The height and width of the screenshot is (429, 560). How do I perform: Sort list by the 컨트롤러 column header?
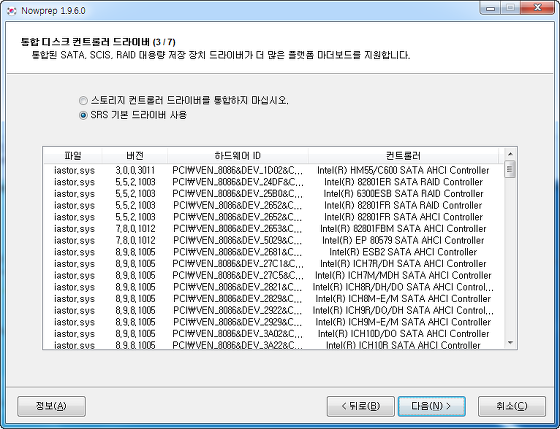tap(403, 156)
